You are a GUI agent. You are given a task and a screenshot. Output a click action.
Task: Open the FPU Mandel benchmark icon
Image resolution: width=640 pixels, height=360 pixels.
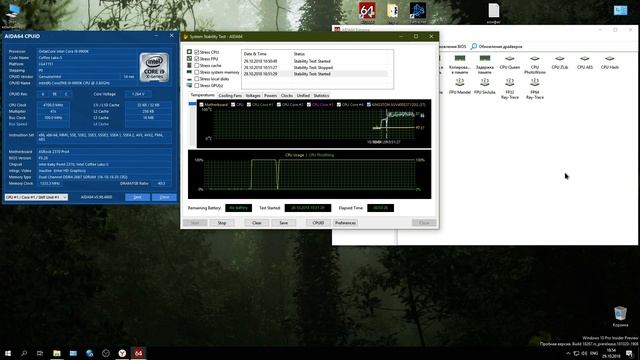pyautogui.click(x=460, y=82)
